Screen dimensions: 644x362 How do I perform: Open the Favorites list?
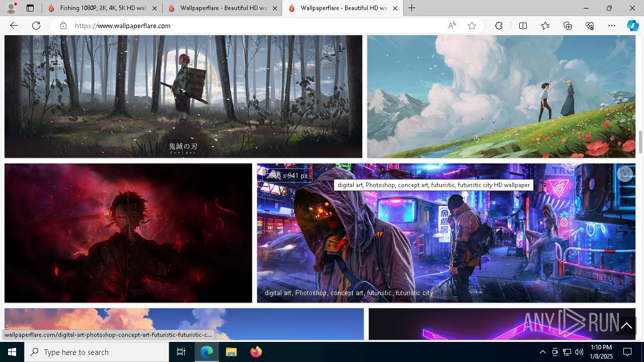coord(545,26)
